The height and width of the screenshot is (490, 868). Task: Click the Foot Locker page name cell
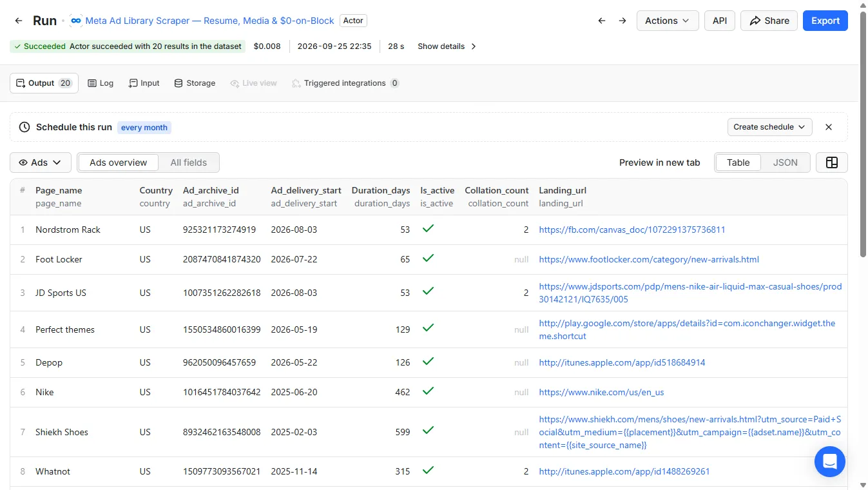[59, 259]
